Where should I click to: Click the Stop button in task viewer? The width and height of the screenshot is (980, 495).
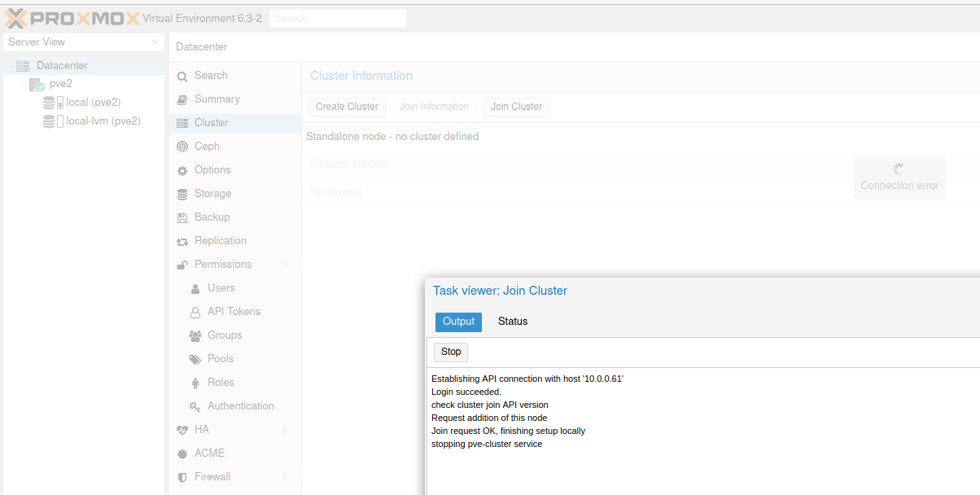tap(451, 352)
